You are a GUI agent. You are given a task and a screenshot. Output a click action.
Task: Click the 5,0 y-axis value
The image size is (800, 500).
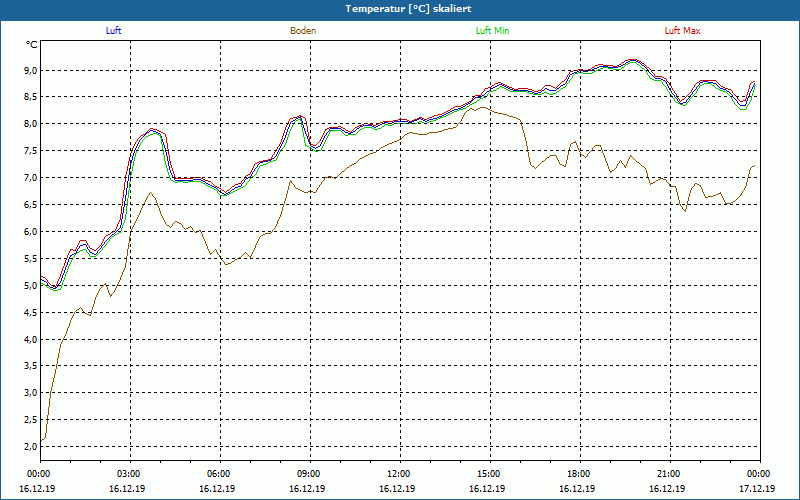coord(31,286)
